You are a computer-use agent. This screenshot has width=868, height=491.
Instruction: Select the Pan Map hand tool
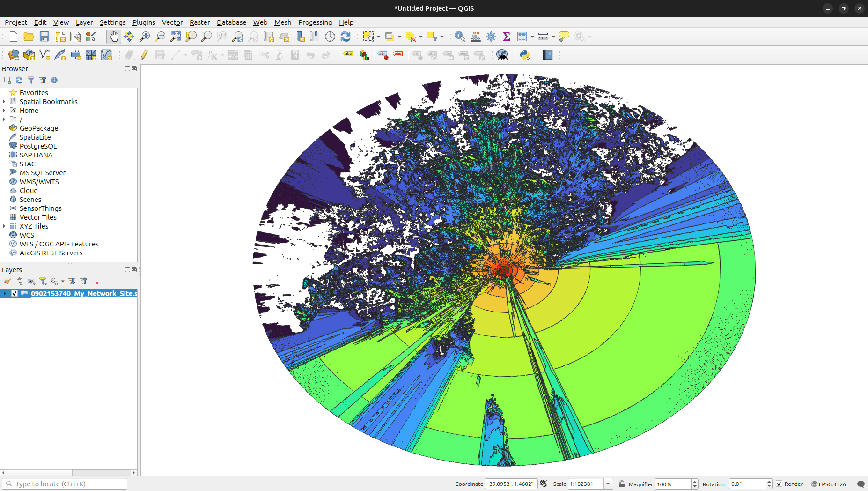tap(114, 37)
